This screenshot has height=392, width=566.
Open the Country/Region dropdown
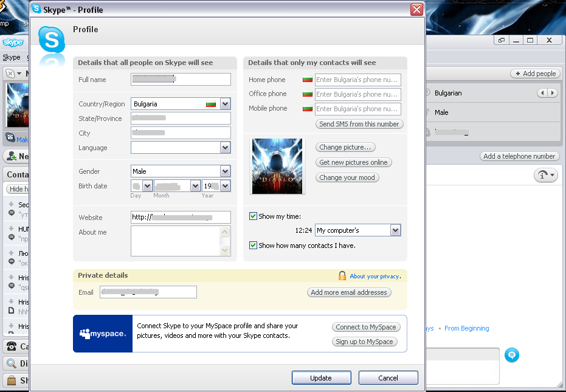[225, 104]
